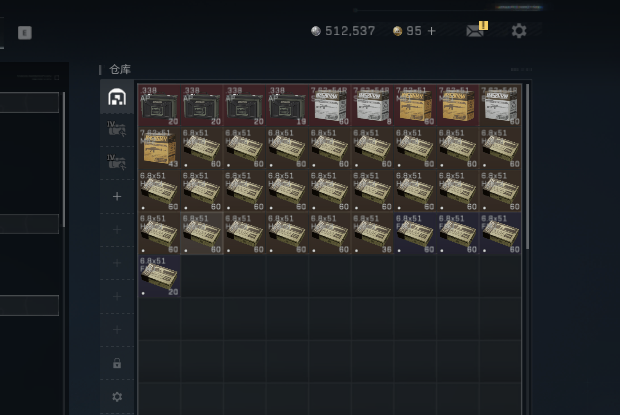This screenshot has width=620, height=415.
Task: Select the 7.62x51 ammo box with 43 rounds
Action: coord(159,148)
